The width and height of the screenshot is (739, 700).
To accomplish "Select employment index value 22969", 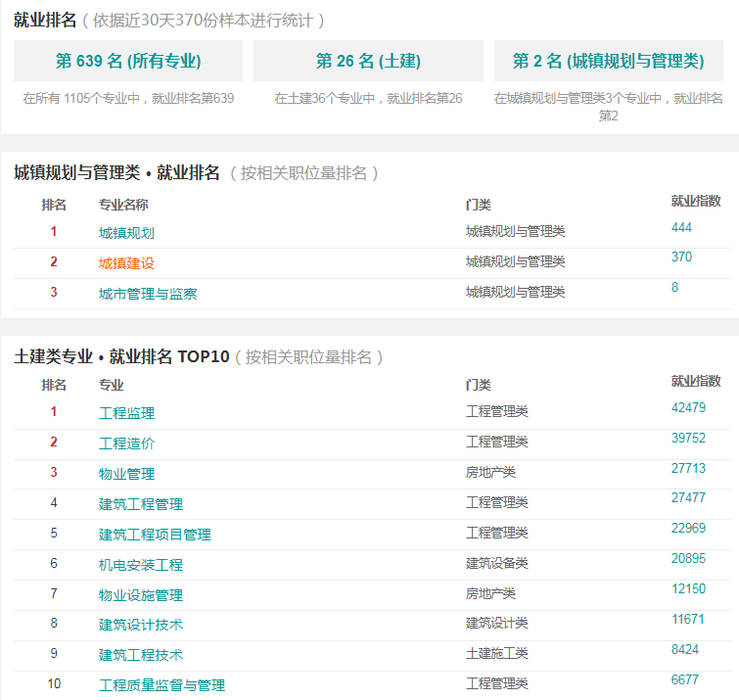I will coord(688,528).
